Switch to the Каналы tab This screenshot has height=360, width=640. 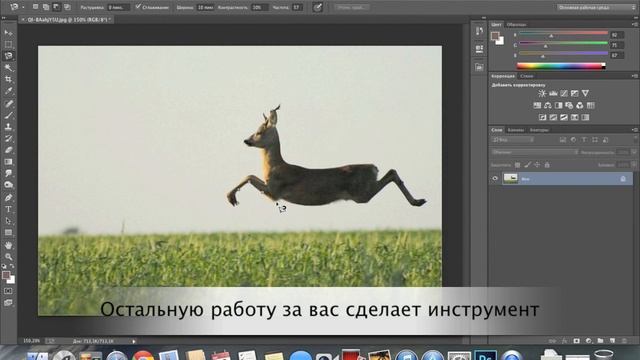click(516, 130)
